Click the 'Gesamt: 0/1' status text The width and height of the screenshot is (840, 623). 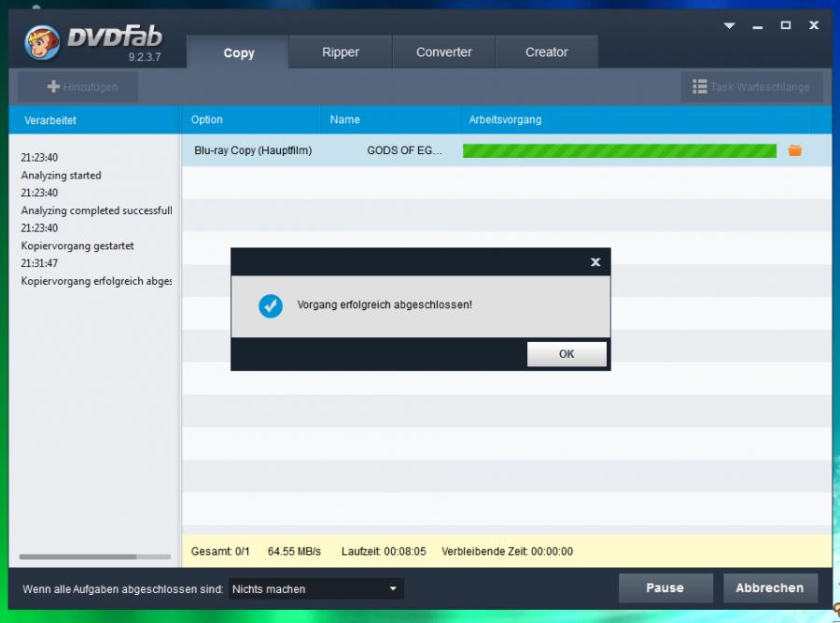coord(220,552)
